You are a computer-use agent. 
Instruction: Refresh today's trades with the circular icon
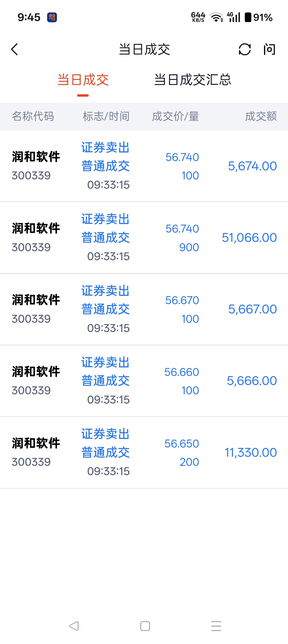[x=245, y=49]
